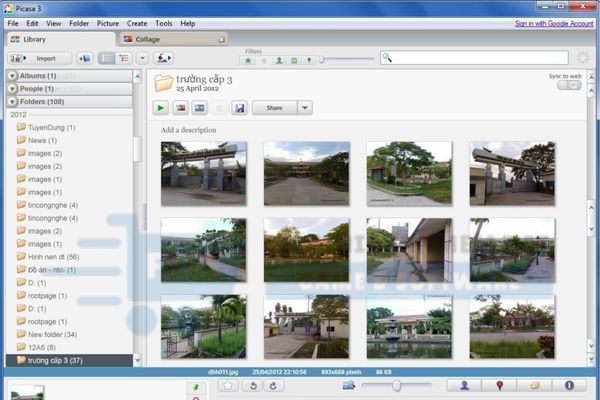Click the add new album icon

click(x=85, y=58)
